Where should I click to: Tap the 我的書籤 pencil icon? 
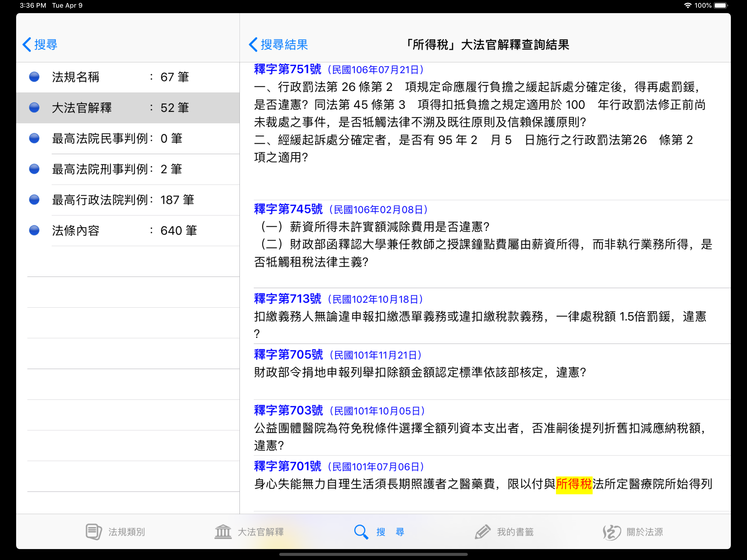483,532
